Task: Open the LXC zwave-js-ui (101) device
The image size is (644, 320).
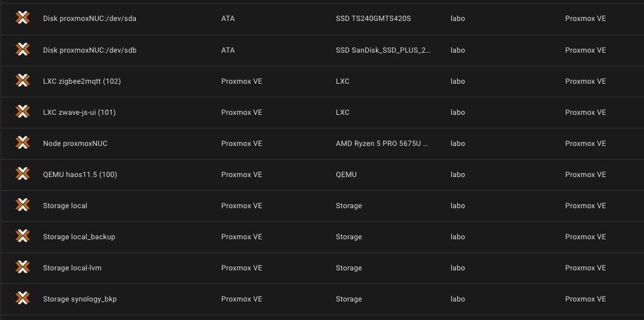Action: [79, 112]
